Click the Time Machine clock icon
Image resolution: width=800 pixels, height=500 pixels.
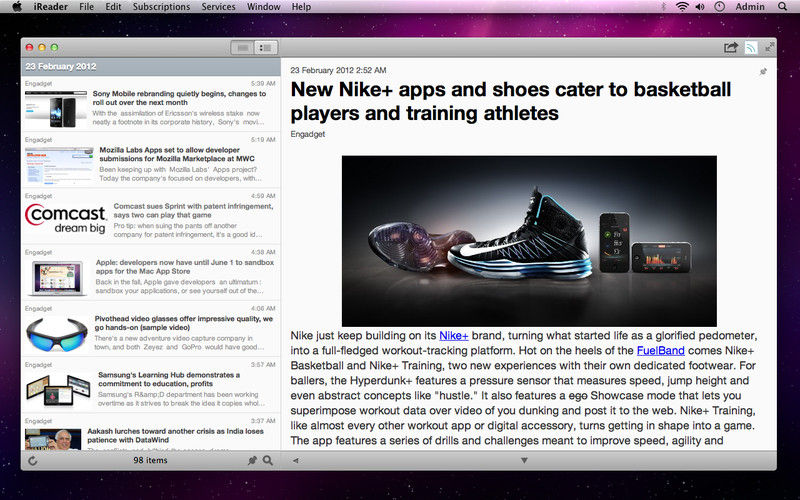[x=719, y=7]
